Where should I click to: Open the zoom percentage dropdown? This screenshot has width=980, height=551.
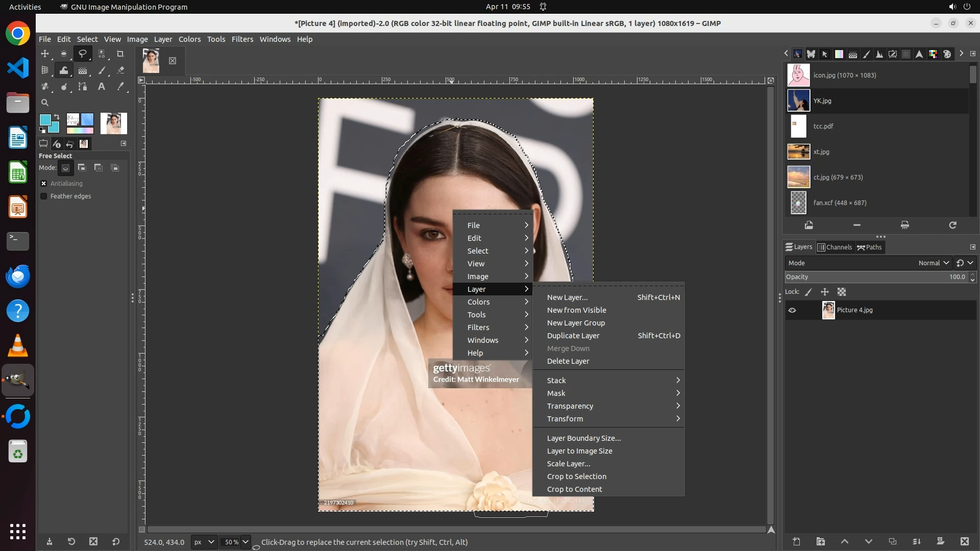pyautogui.click(x=246, y=542)
